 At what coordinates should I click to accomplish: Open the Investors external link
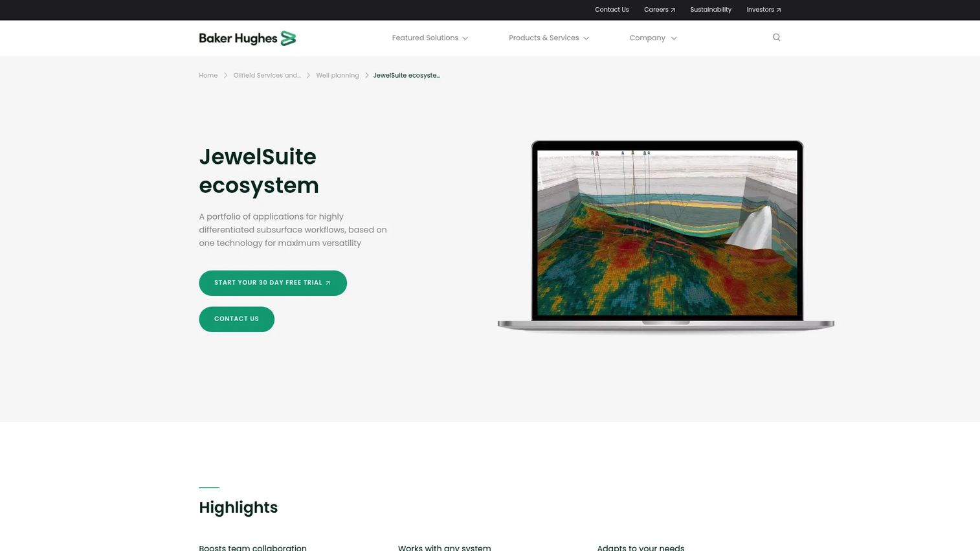(x=764, y=10)
